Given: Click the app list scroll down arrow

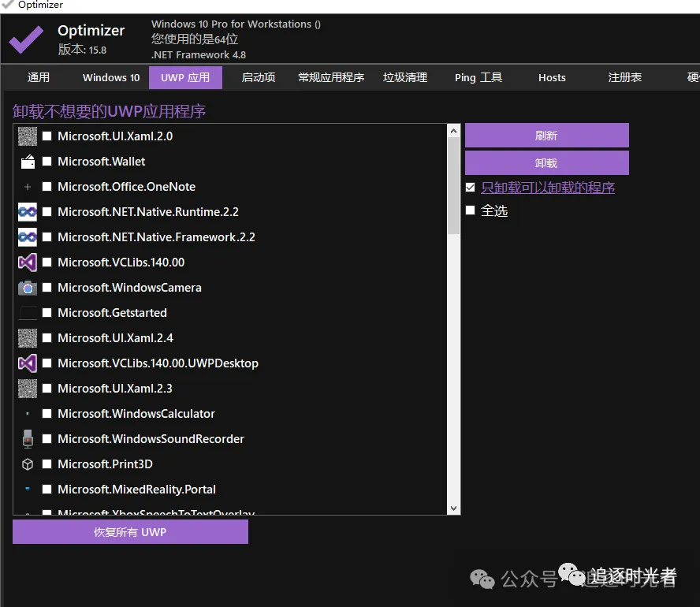Looking at the screenshot, I should (x=453, y=508).
